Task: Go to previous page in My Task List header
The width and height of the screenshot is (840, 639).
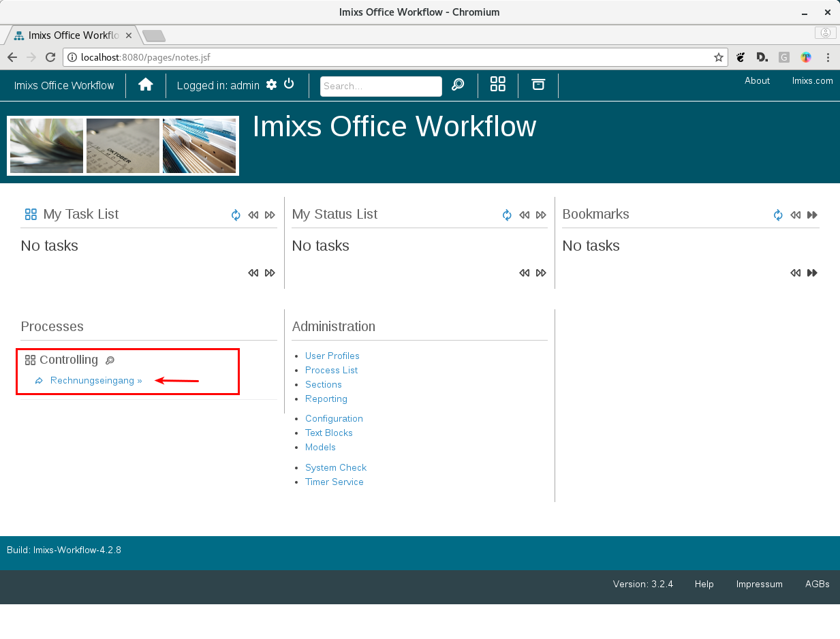Action: (x=253, y=215)
